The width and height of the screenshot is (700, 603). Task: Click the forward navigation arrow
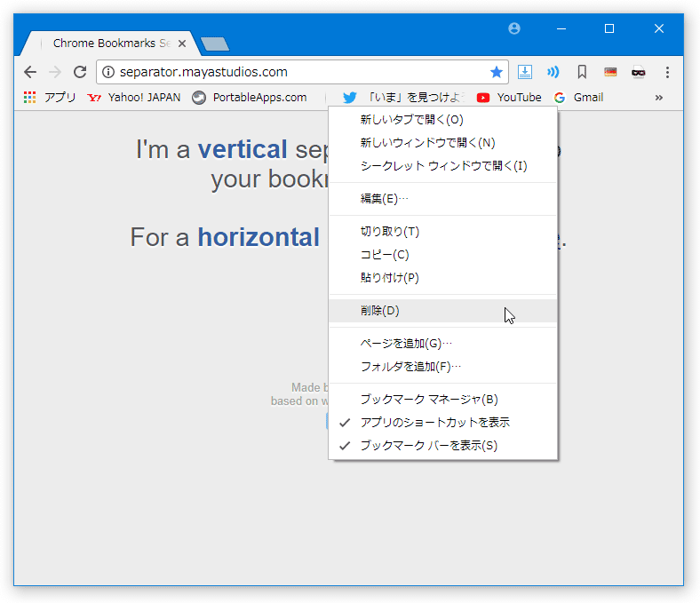[x=55, y=72]
